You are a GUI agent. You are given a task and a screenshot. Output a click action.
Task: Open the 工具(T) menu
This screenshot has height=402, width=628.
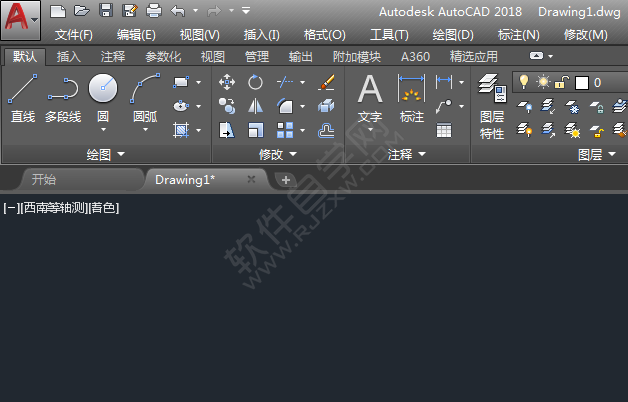click(389, 35)
